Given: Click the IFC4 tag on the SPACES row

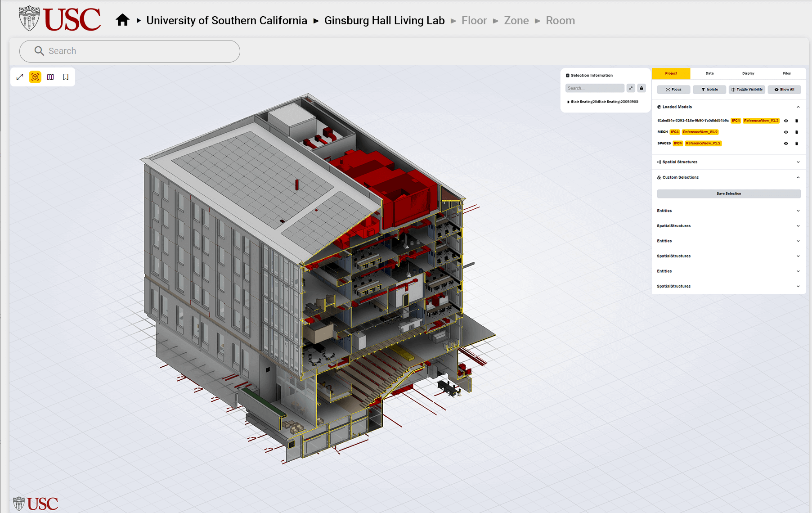Looking at the screenshot, I should (677, 143).
